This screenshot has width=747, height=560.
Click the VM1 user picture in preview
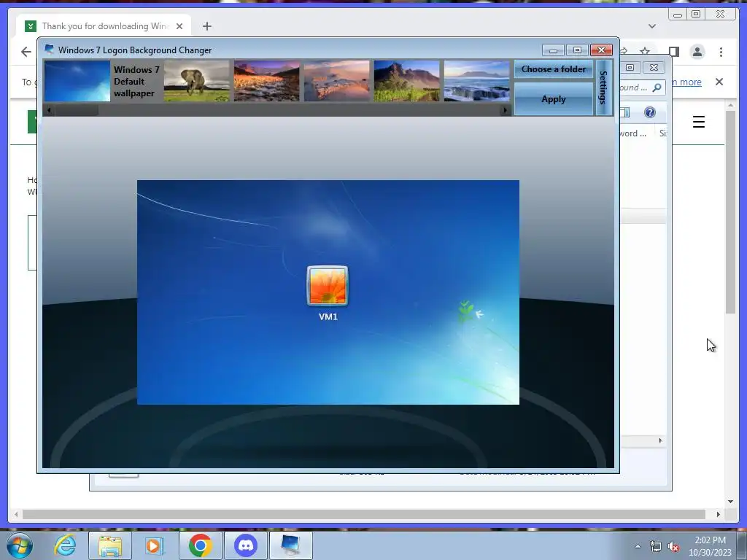pyautogui.click(x=328, y=286)
